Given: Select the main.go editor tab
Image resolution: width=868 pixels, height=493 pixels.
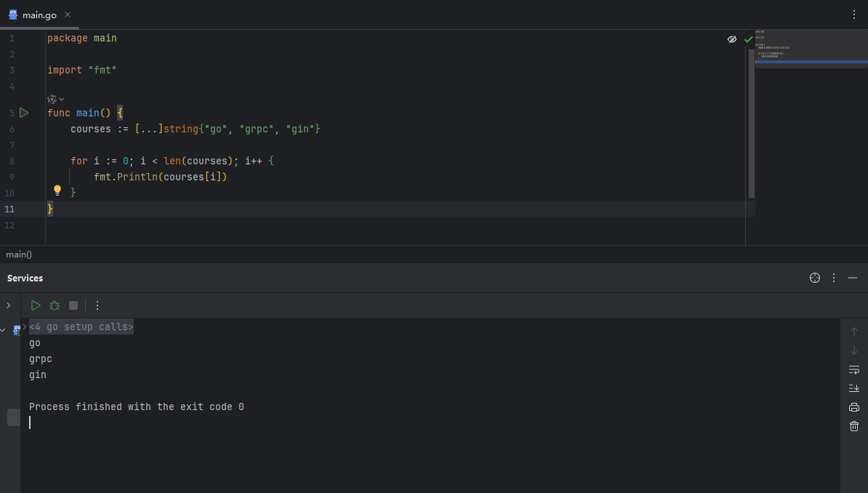Looking at the screenshot, I should [39, 15].
